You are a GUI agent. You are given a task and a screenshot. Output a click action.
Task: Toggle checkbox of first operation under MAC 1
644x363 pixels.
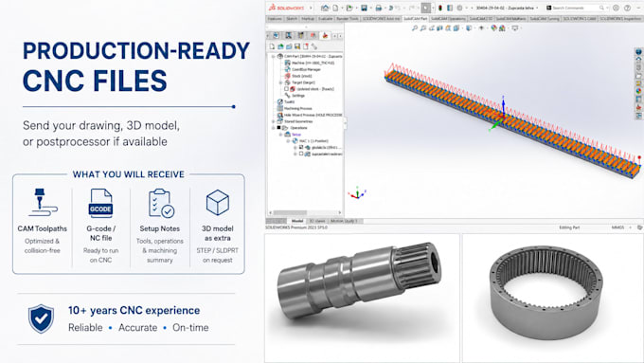coord(301,147)
